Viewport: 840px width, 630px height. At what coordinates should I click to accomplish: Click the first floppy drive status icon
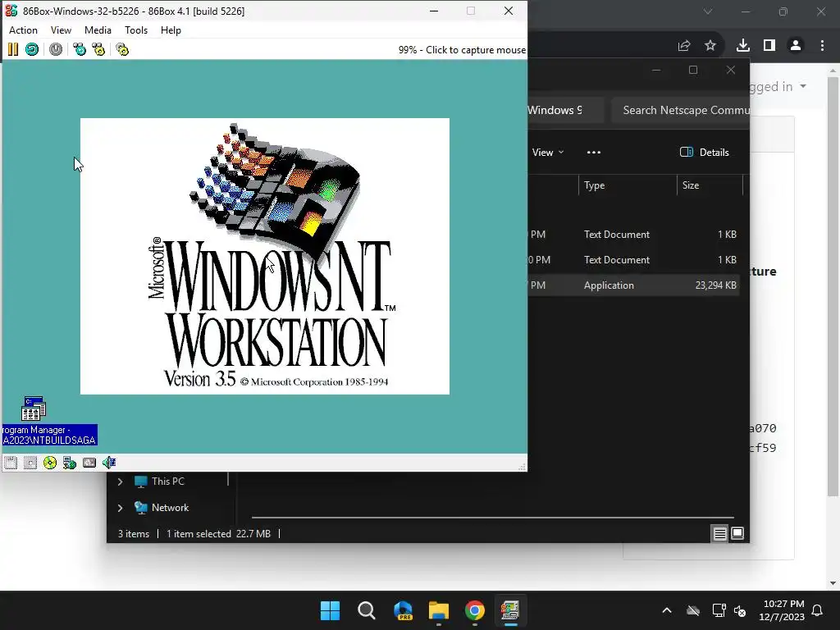pyautogui.click(x=11, y=463)
